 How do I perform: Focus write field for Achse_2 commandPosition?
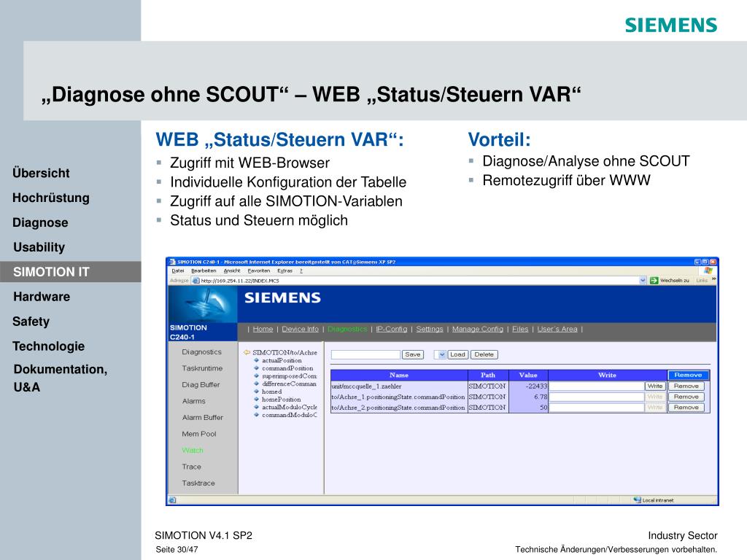point(597,407)
